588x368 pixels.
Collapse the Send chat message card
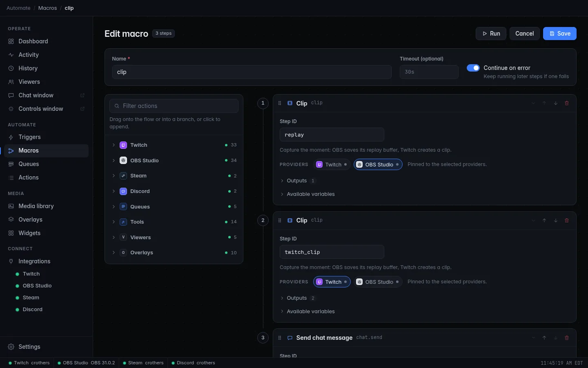[x=533, y=338]
